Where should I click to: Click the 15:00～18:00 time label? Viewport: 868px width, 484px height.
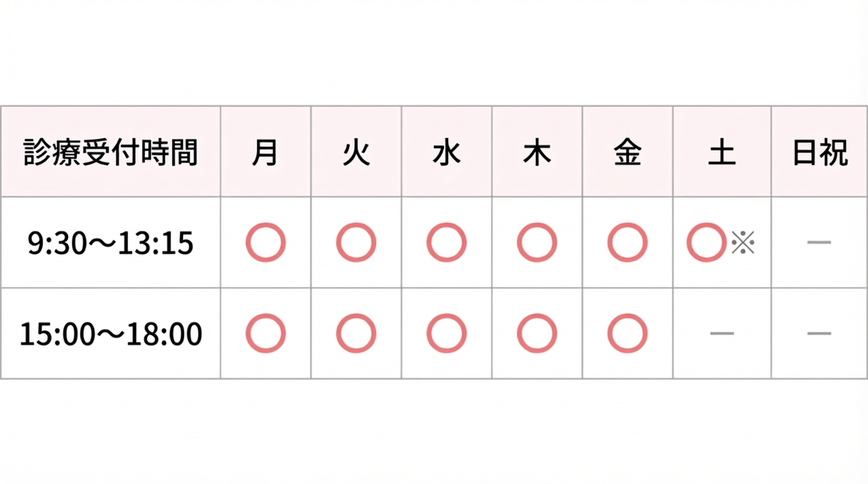tap(111, 334)
